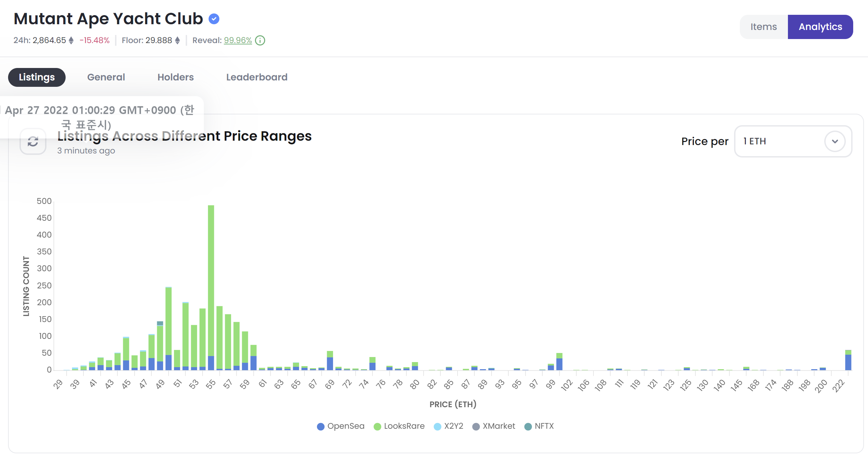This screenshot has width=868, height=457.
Task: Select the Leaderboard tab
Action: (256, 77)
